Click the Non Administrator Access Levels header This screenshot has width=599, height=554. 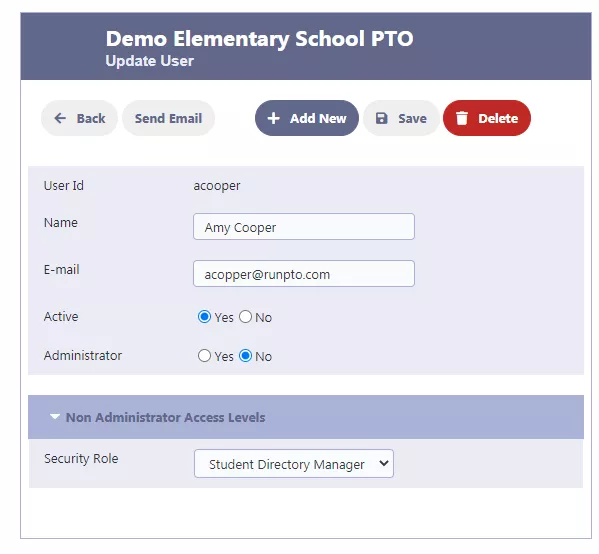[306, 417]
